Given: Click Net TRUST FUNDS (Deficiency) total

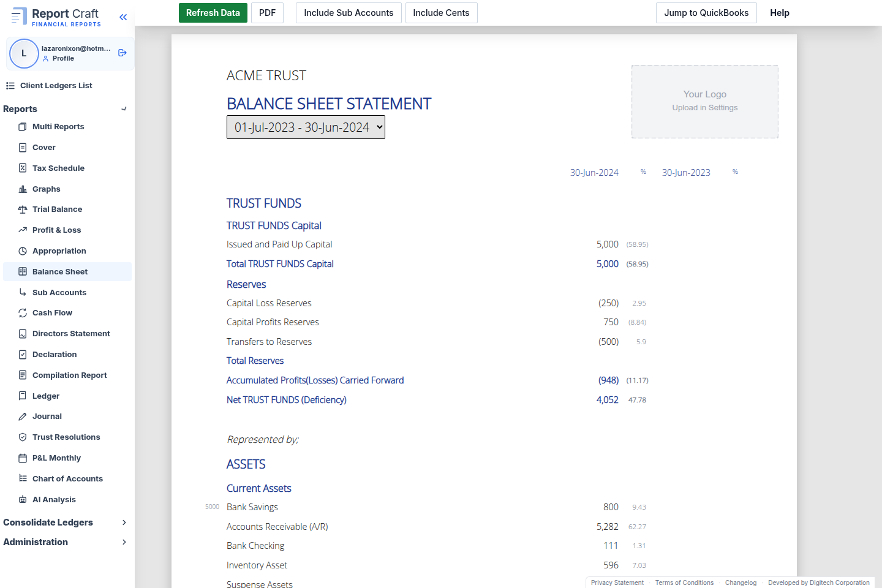Looking at the screenshot, I should point(286,400).
